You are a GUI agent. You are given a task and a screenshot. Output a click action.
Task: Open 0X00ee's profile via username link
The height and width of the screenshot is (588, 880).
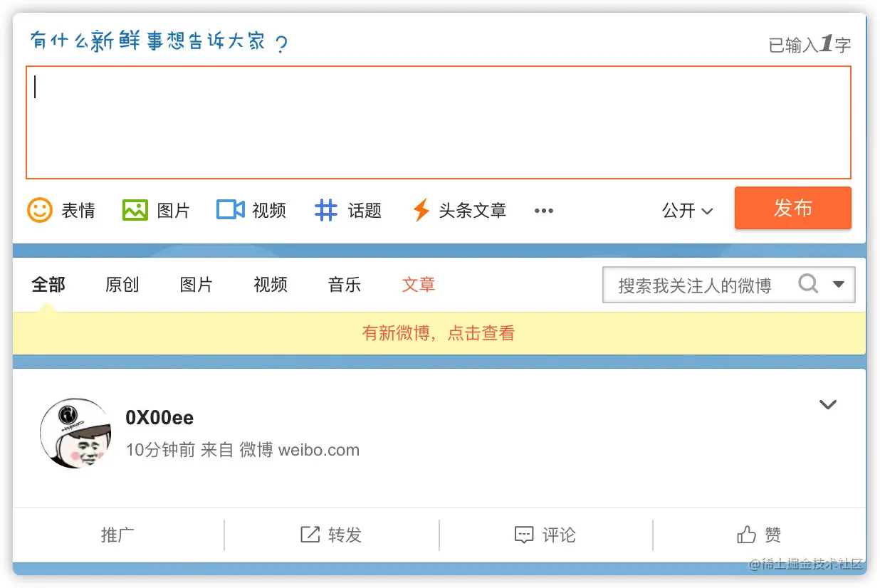coord(159,418)
